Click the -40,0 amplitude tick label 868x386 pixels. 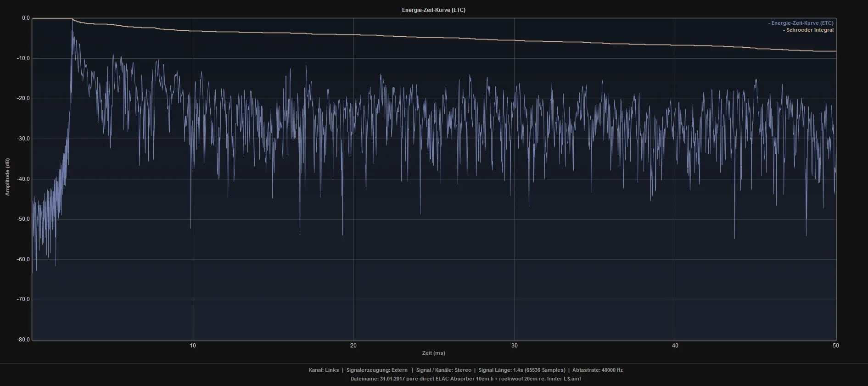pyautogui.click(x=23, y=179)
